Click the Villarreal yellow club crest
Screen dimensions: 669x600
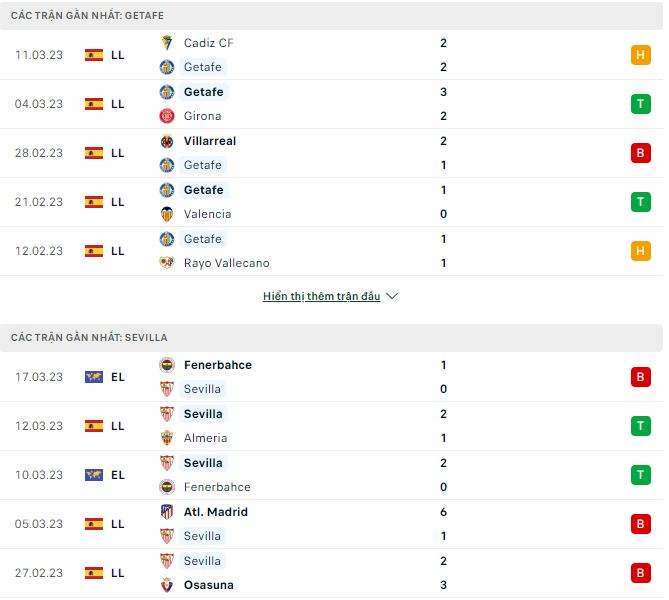tap(167, 141)
